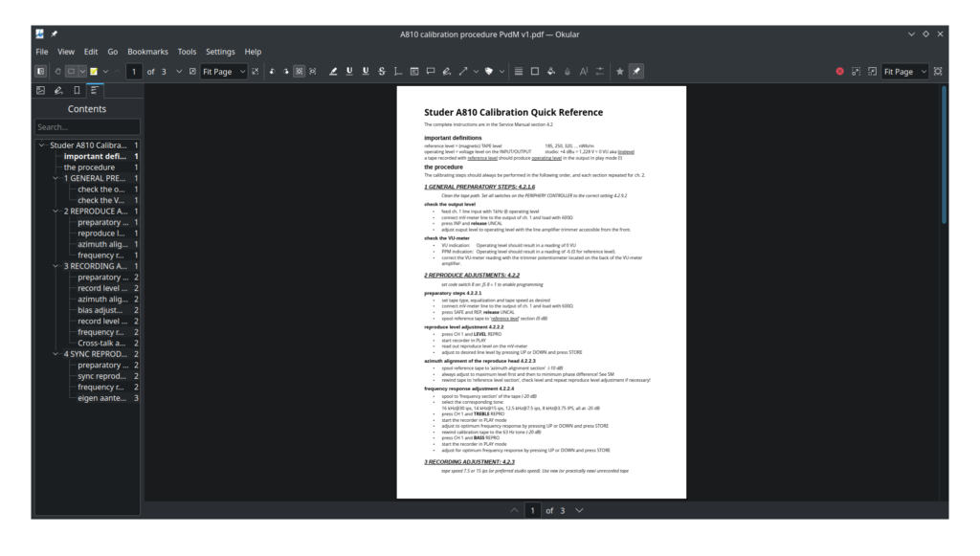Select the Arrow annotation tool
The image size is (980, 556).
pos(463,72)
